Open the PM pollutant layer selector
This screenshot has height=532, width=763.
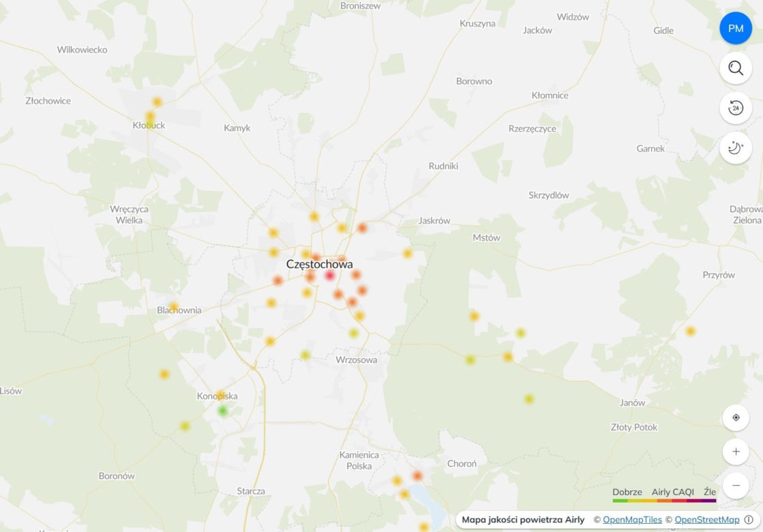(x=735, y=28)
